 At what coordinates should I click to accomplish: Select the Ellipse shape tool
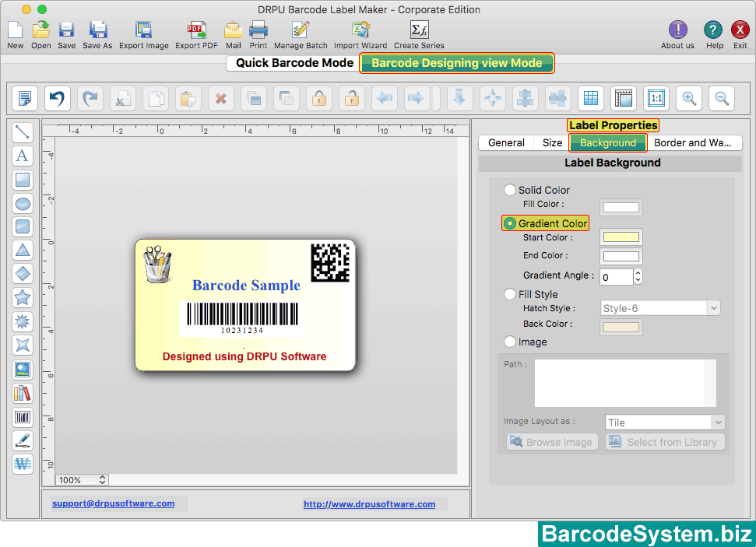point(22,203)
